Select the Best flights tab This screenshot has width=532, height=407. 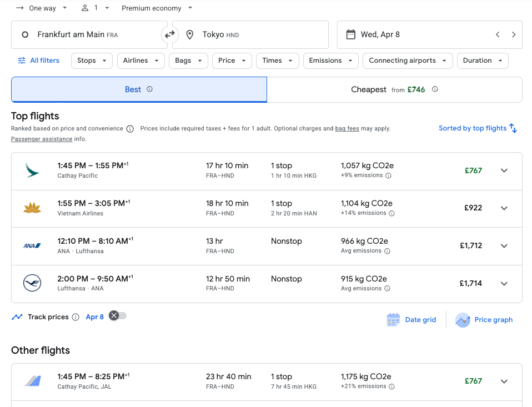pos(139,89)
